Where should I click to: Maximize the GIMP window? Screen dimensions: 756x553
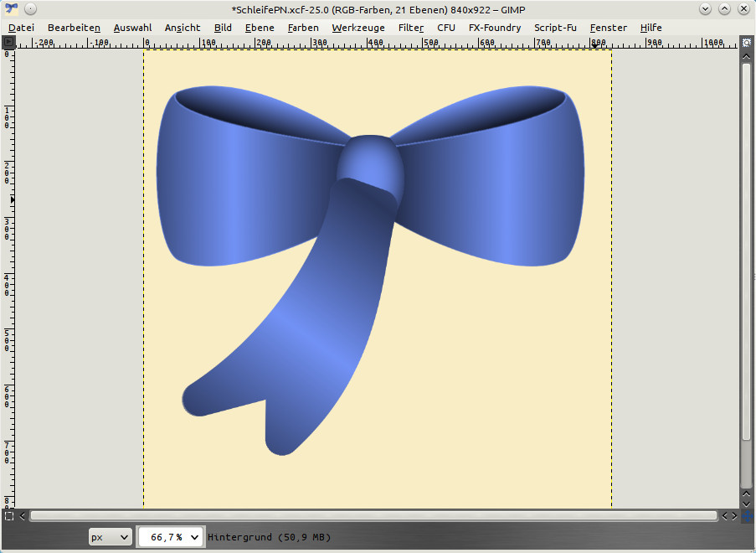[724, 8]
